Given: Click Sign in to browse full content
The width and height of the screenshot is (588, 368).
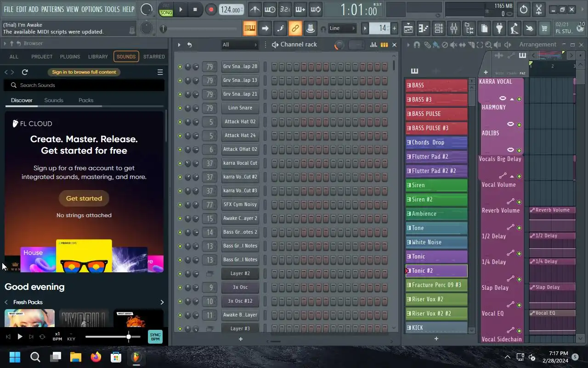Looking at the screenshot, I should click(x=84, y=72).
